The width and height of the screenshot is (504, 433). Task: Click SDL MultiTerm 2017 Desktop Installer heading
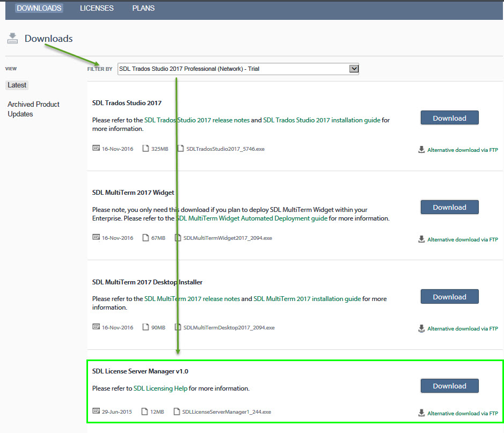[147, 282]
